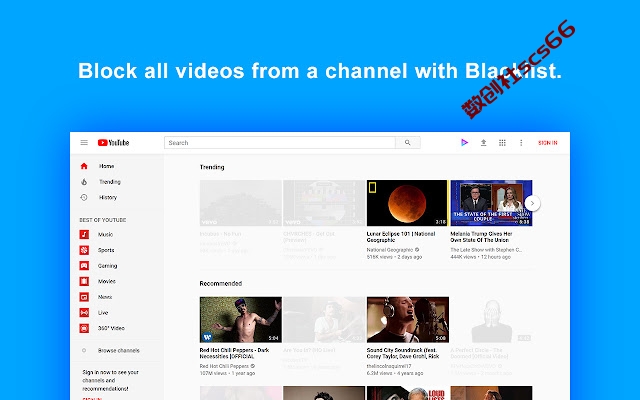
Task: Click the Home sidebar icon
Action: tap(84, 166)
